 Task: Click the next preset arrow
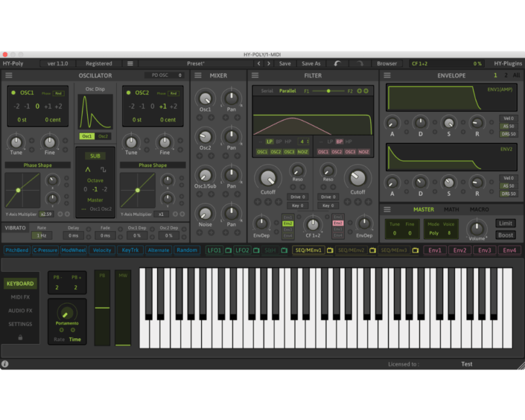(x=268, y=64)
